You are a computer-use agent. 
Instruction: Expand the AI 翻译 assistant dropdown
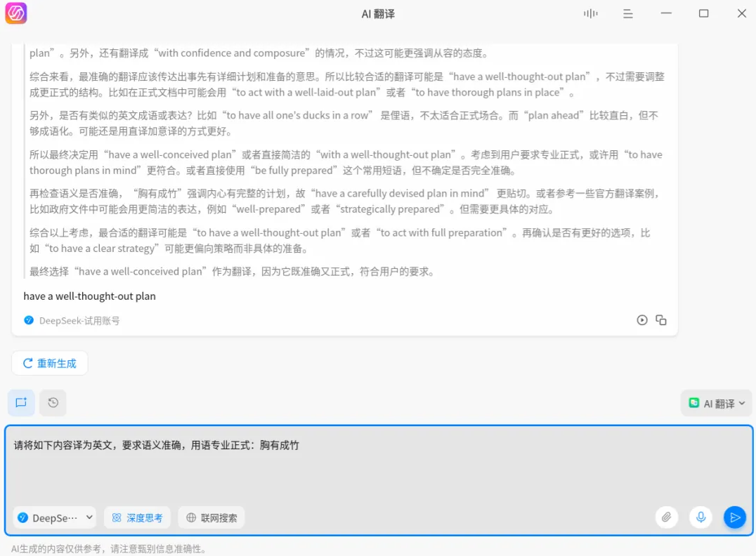tap(717, 403)
